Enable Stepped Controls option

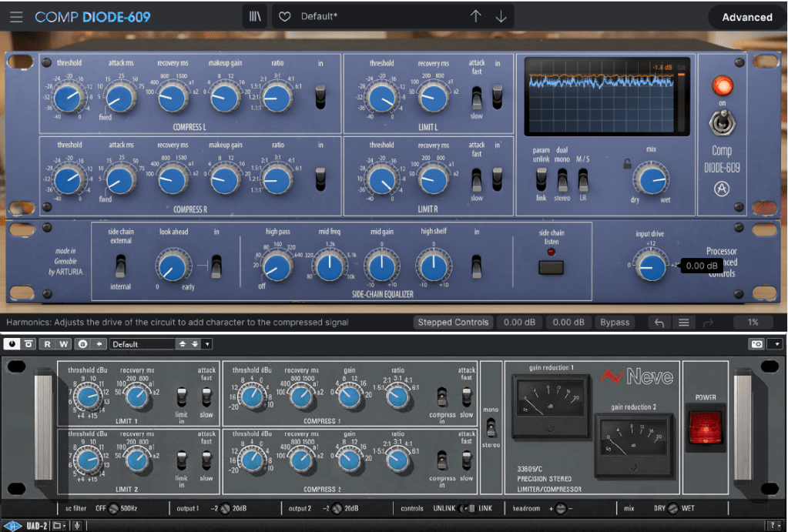click(x=452, y=323)
